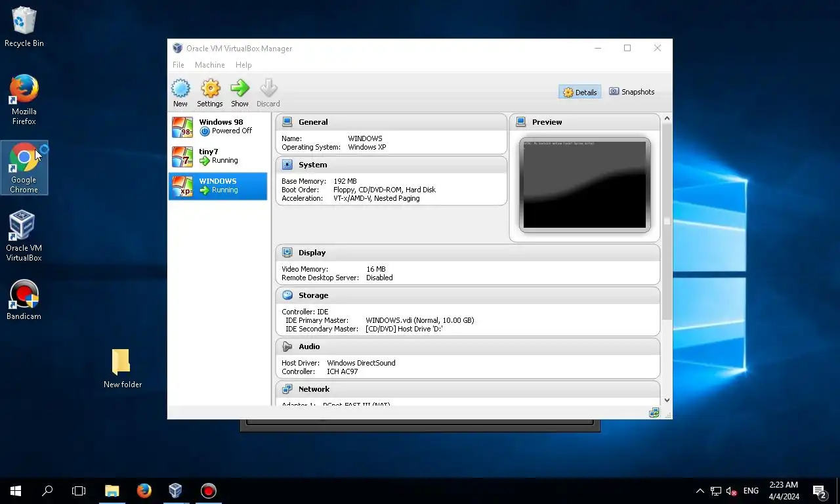Image resolution: width=840 pixels, height=504 pixels.
Task: Click the muted volume tray icon
Action: click(x=732, y=491)
